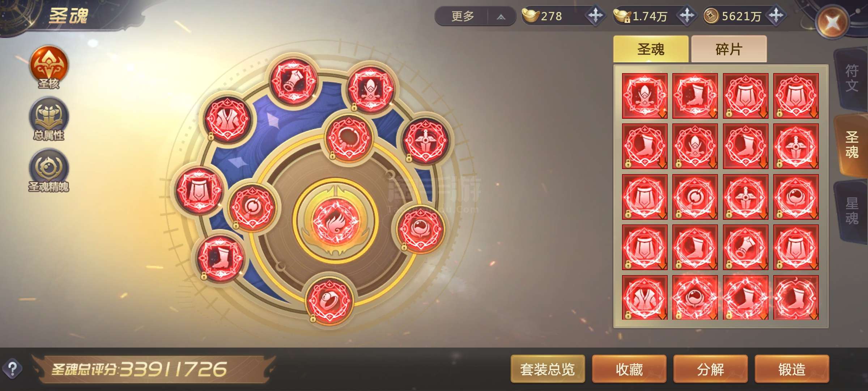This screenshot has width=868, height=391.
Task: Click the question mark help icon
Action: coord(12,369)
